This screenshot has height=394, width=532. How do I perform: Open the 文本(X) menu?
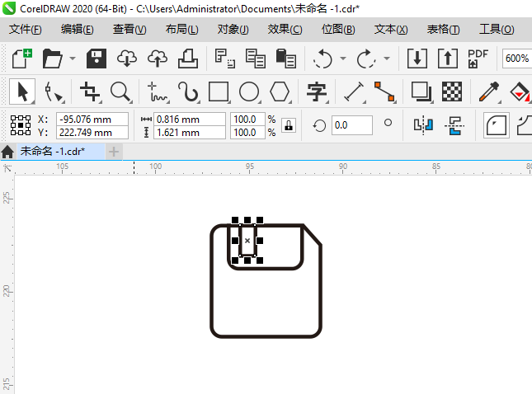pos(391,30)
